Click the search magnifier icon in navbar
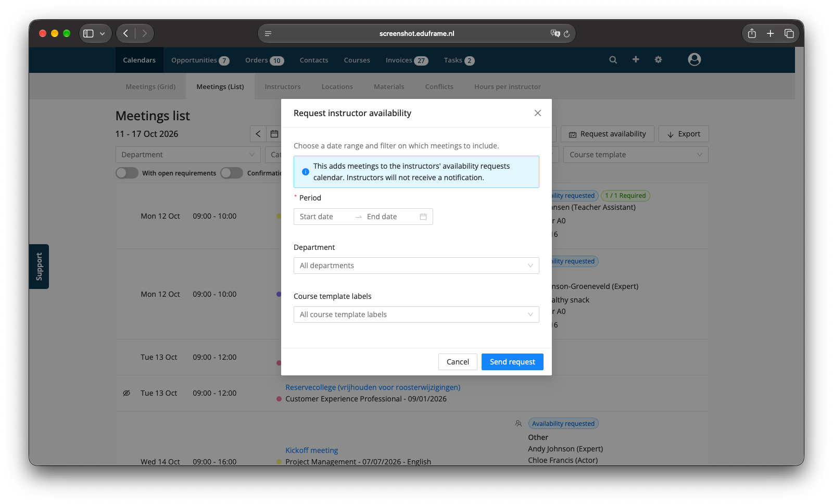Screen dimensions: 833x504 [x=613, y=60]
